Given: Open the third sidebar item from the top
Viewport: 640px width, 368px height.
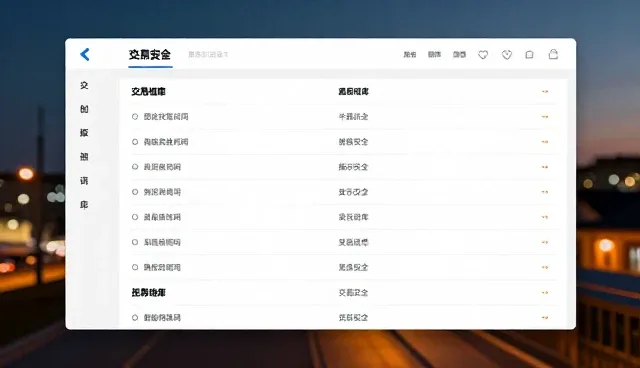Looking at the screenshot, I should coord(84,133).
